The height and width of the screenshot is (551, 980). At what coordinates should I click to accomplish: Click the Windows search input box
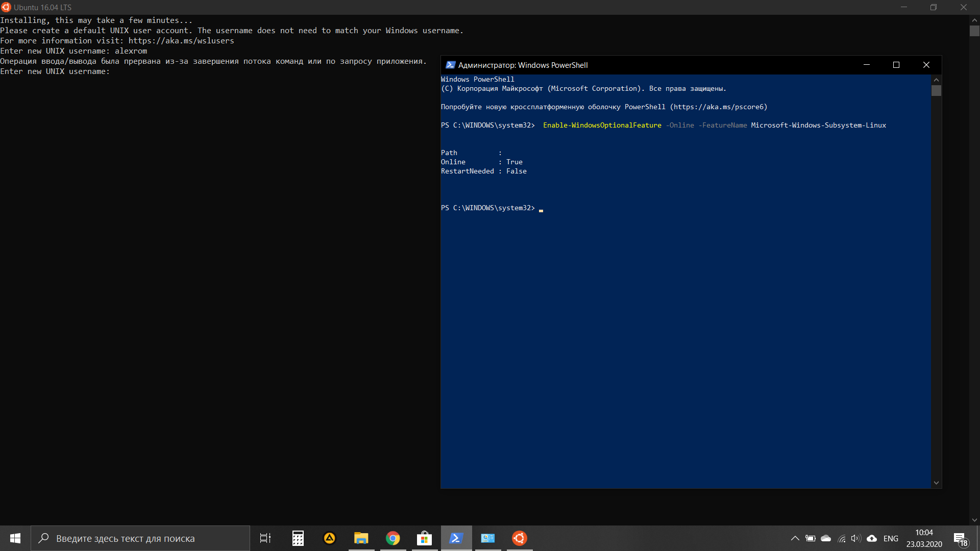(140, 538)
